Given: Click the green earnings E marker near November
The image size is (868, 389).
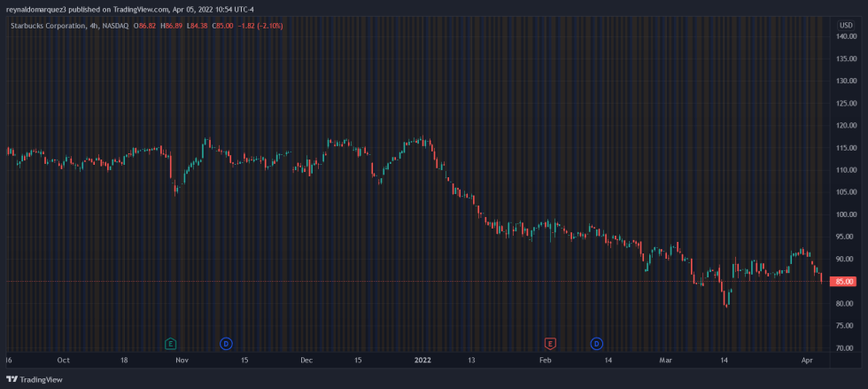Looking at the screenshot, I should point(170,343).
